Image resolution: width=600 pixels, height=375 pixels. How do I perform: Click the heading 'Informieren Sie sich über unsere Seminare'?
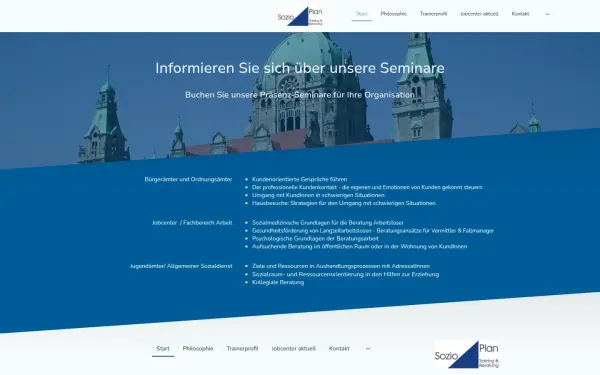[x=300, y=68]
